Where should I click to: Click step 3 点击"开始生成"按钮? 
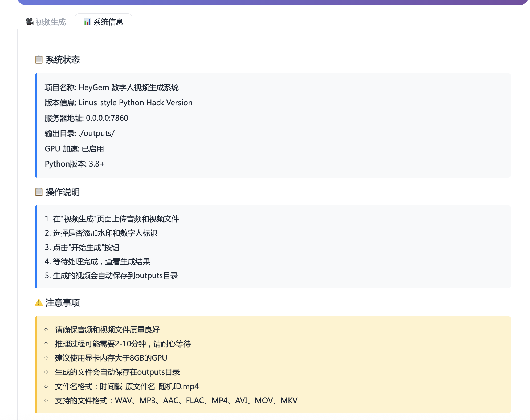coord(82,247)
